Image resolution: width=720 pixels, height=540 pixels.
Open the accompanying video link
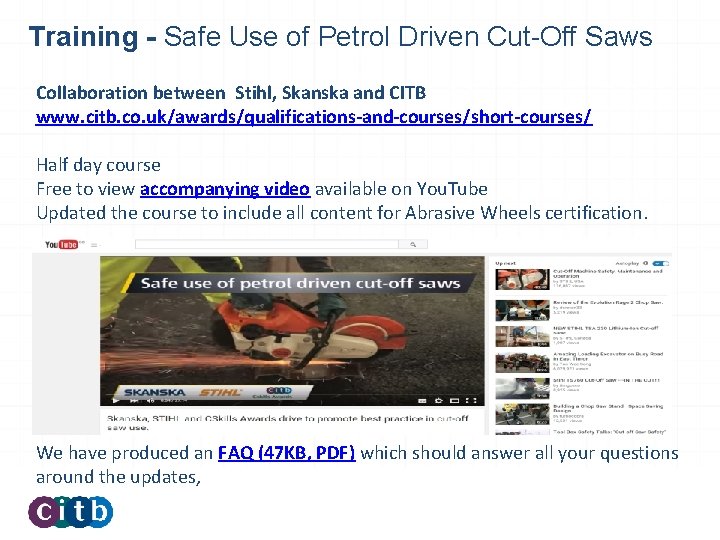coord(225,189)
